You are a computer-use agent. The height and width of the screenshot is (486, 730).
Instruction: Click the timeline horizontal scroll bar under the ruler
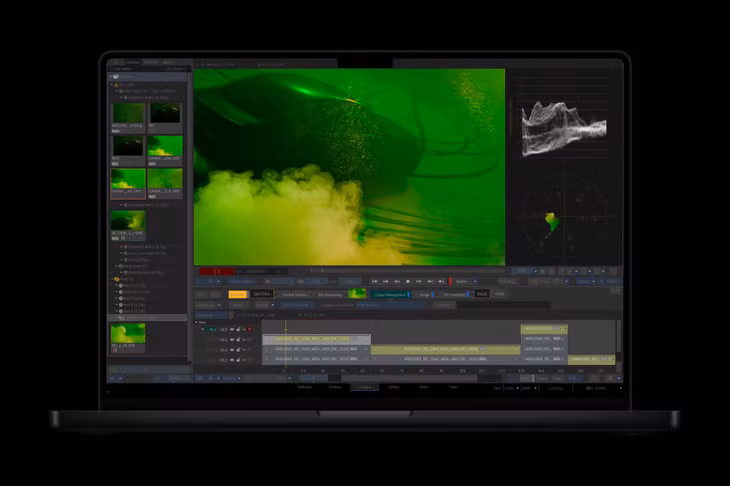pos(409,378)
